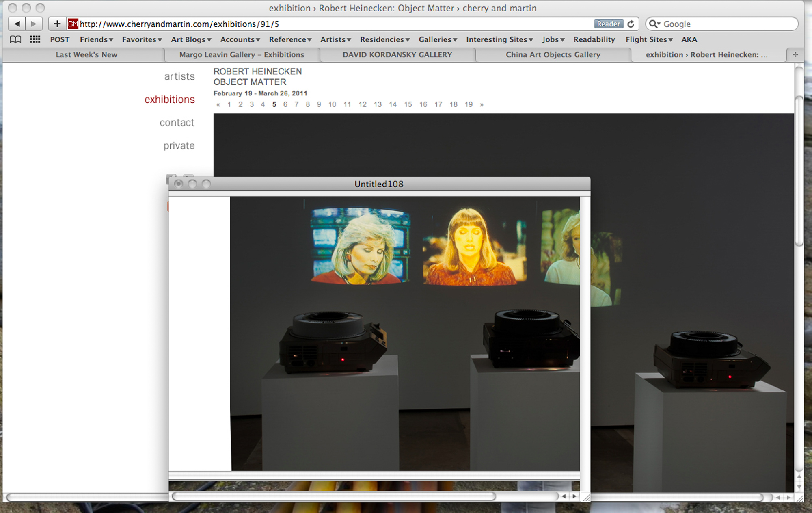
Task: Expand the Reference bookmarks folder
Action: point(290,39)
